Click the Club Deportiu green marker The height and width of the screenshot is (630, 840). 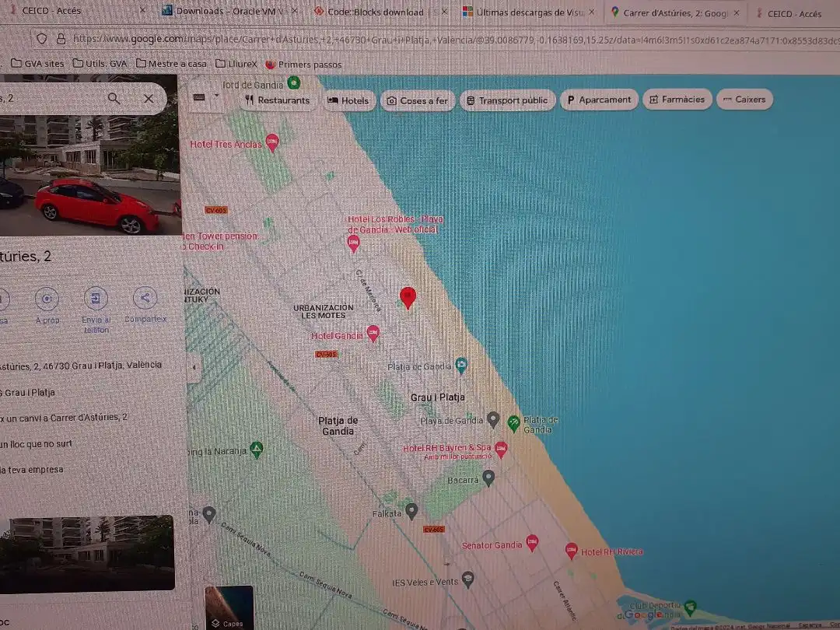click(x=690, y=607)
